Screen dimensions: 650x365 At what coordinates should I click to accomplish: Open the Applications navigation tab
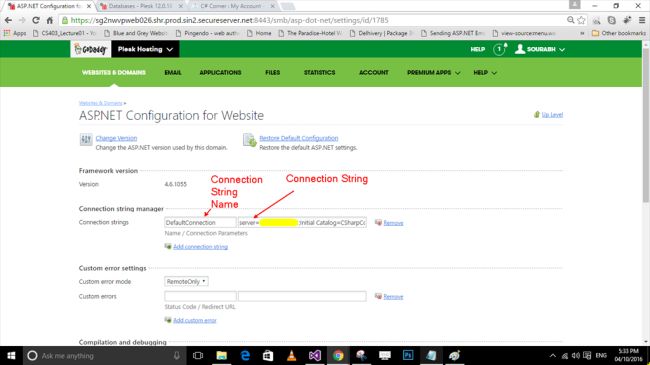coord(220,72)
